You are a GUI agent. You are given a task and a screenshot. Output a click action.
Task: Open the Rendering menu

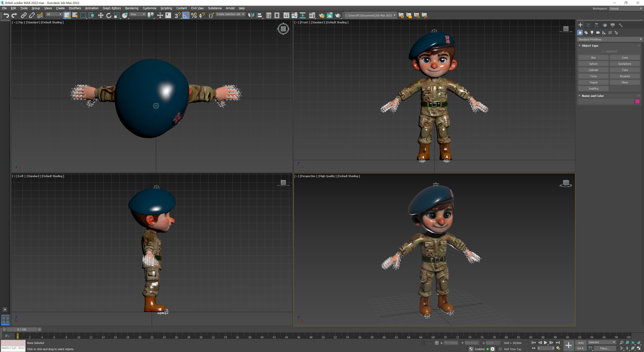131,8
